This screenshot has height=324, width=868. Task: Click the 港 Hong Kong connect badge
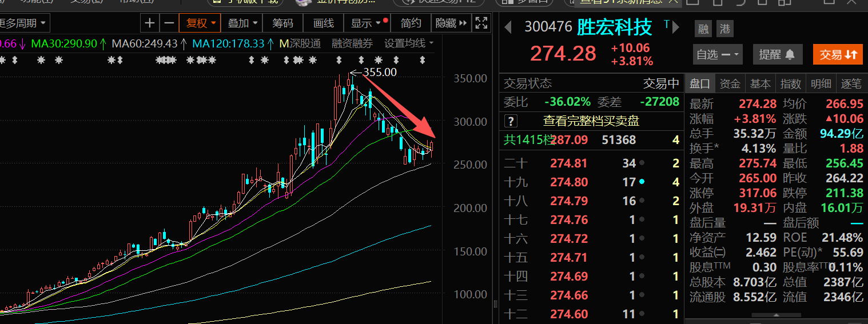point(724,29)
